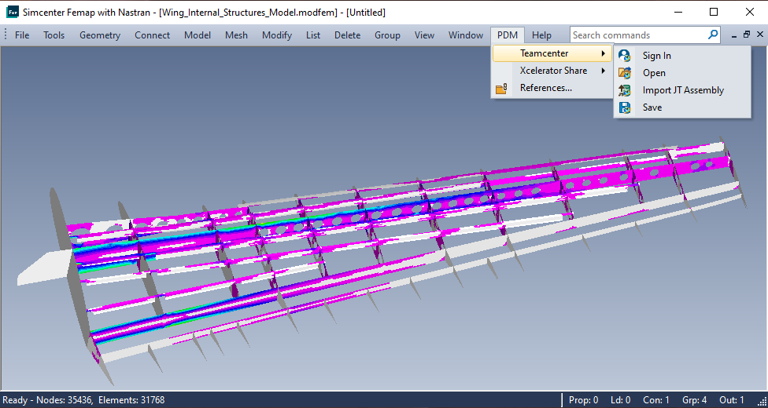The height and width of the screenshot is (408, 768).
Task: Click the menu bar drag grip handle
Action: click(5, 35)
